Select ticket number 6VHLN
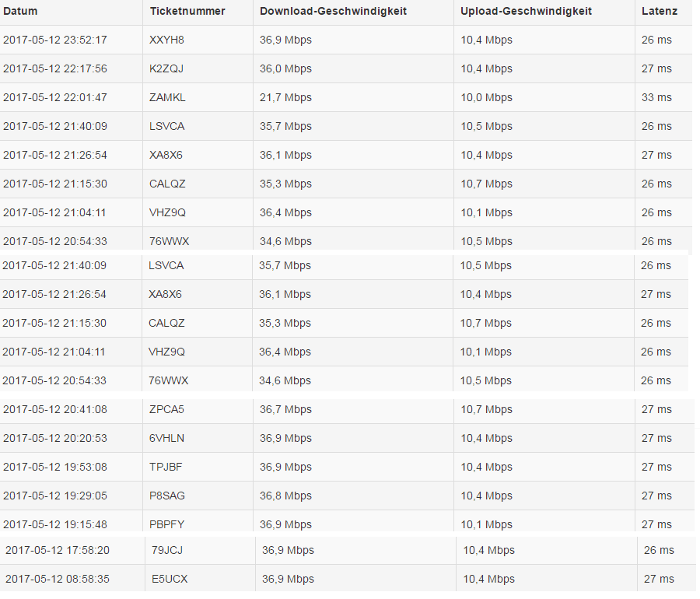 (166, 438)
